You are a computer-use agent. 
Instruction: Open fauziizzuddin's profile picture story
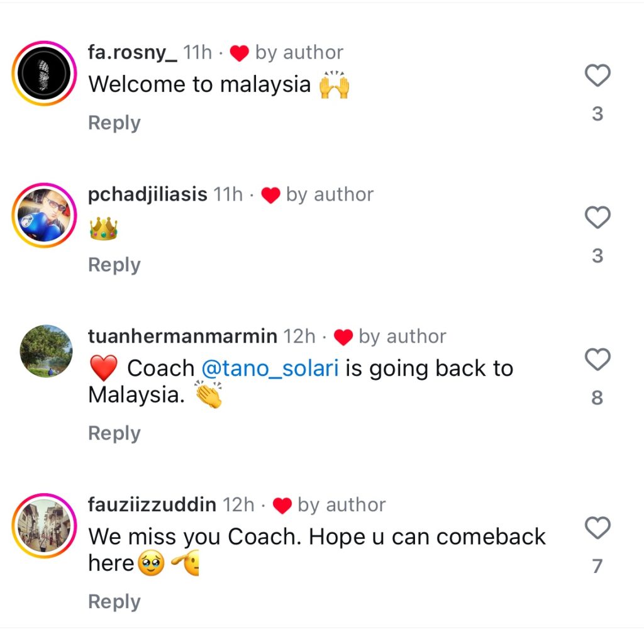coord(45,526)
